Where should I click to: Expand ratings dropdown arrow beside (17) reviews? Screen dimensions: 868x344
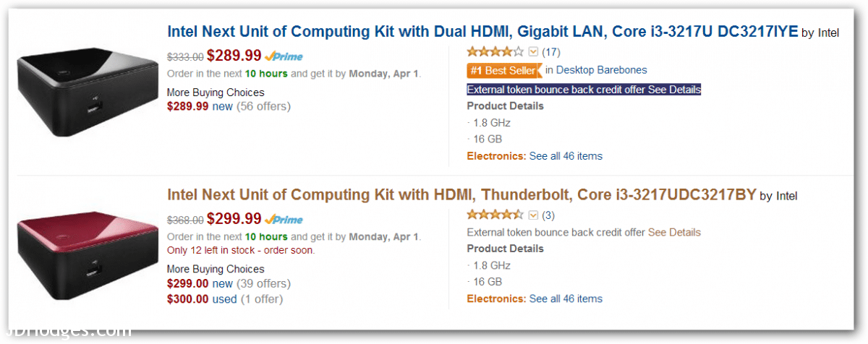pyautogui.click(x=534, y=52)
